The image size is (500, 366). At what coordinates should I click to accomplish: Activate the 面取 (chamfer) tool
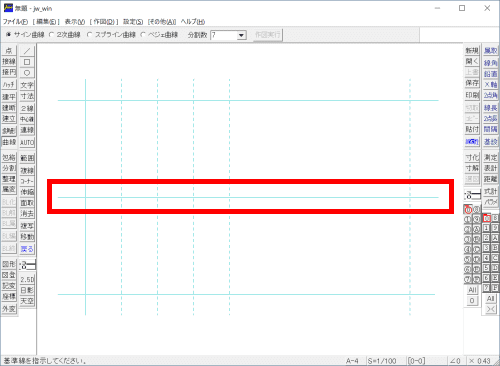(27, 203)
